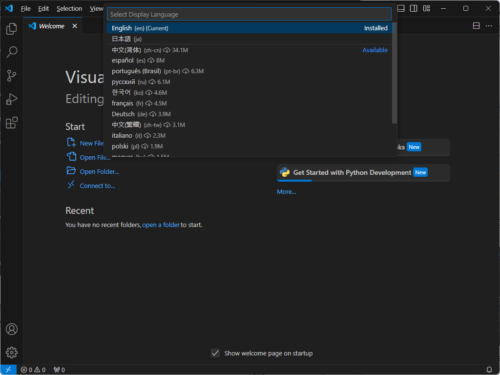
Task: Click the Connect to link
Action: click(97, 186)
